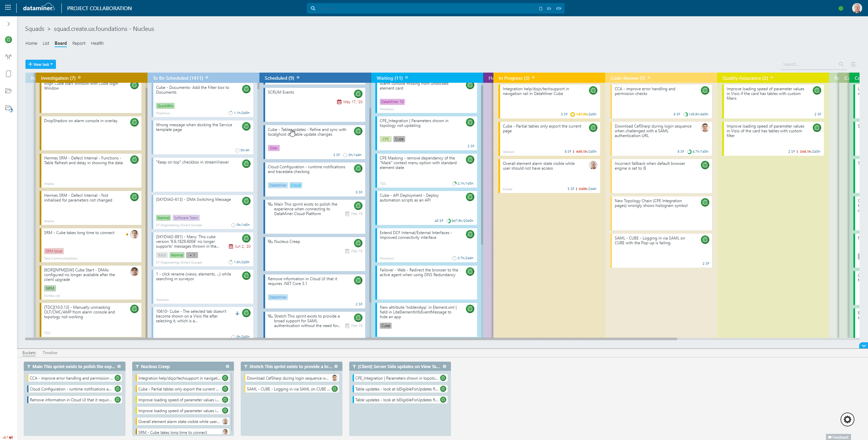Screen dimensions: 868x440
Task: Click the NPM tag
Action: [50, 288]
